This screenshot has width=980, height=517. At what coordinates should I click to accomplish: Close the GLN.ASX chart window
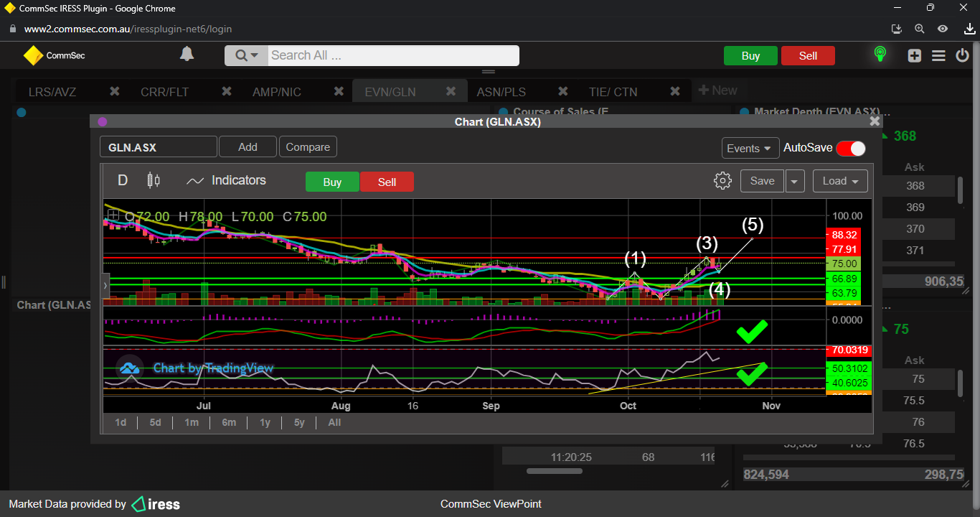(875, 121)
